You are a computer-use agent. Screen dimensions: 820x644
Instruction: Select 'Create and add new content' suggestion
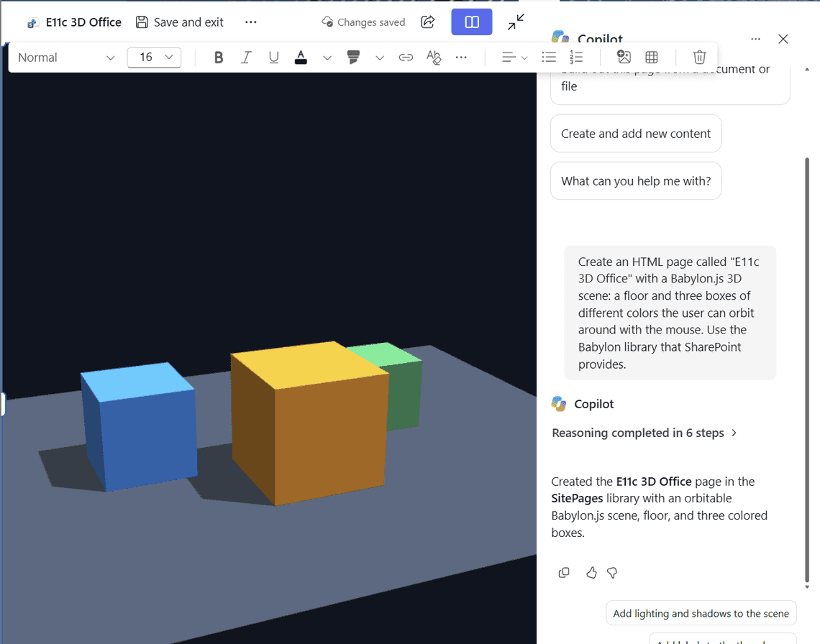[x=636, y=134]
